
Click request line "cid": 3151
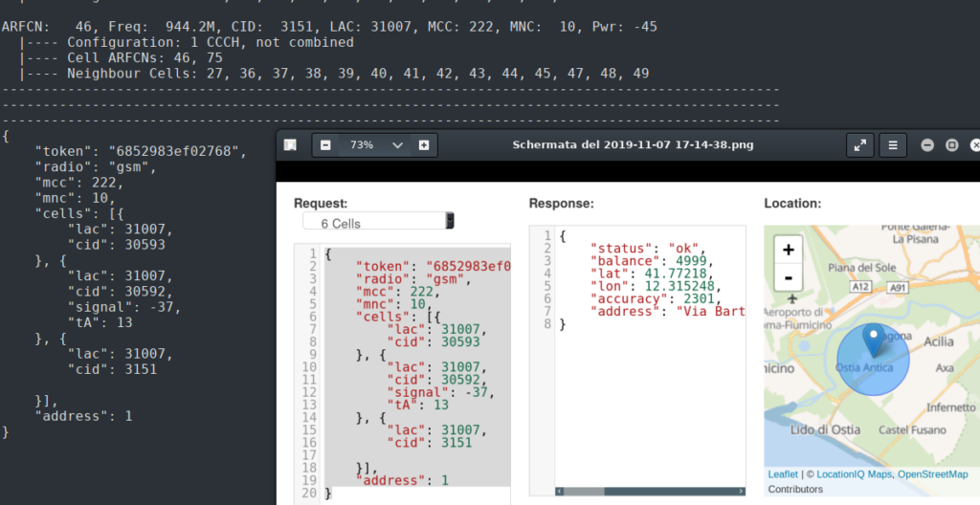[430, 443]
